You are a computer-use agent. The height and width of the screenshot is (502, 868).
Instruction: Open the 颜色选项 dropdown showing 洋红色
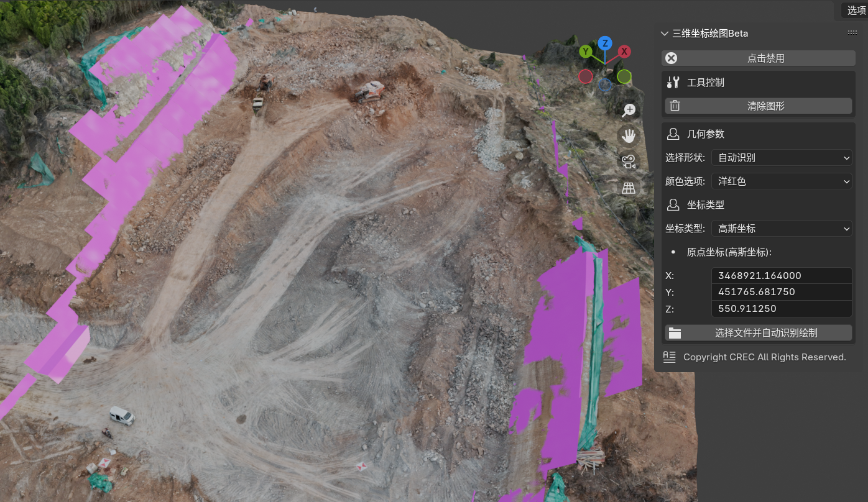781,181
